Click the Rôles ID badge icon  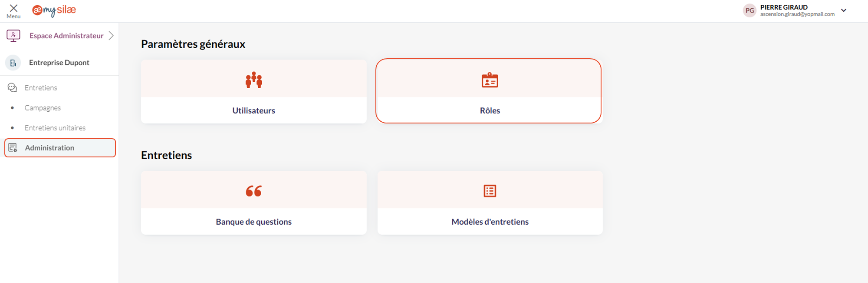point(490,80)
